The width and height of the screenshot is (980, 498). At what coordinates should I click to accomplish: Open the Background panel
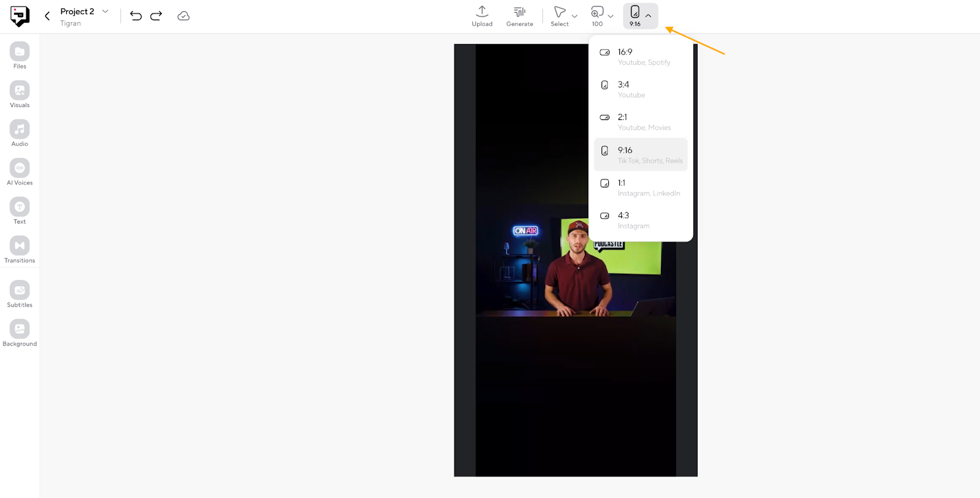point(20,333)
